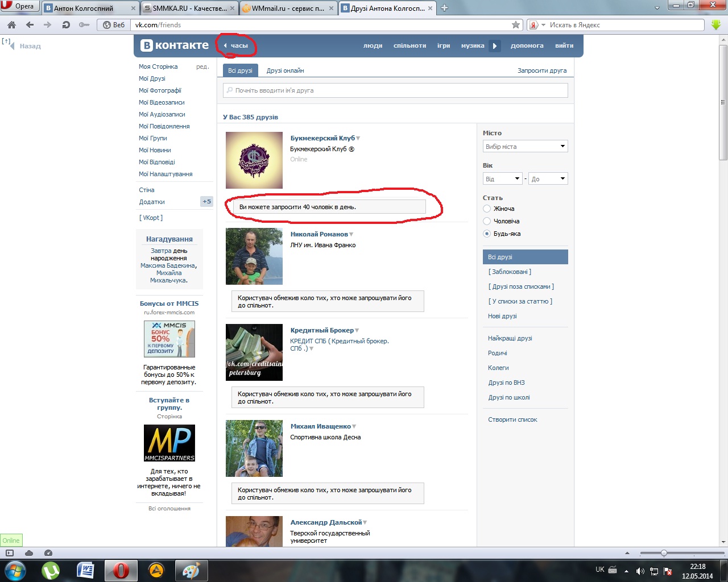Click the Створити список link

coord(513,419)
